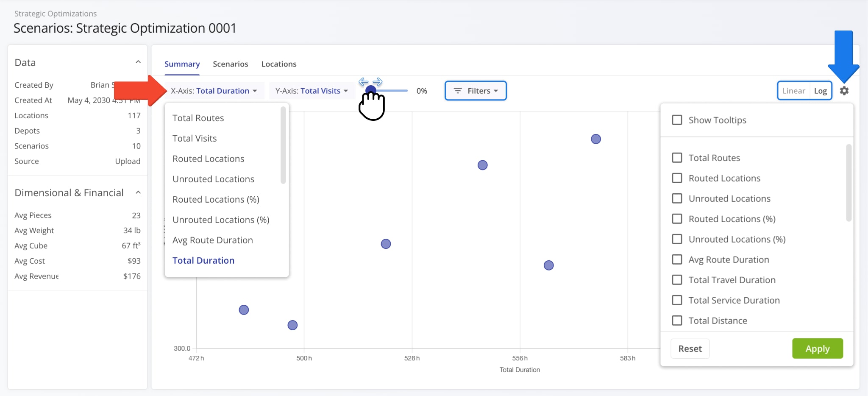868x396 pixels.
Task: Click the percentage slider handle
Action: [370, 90]
